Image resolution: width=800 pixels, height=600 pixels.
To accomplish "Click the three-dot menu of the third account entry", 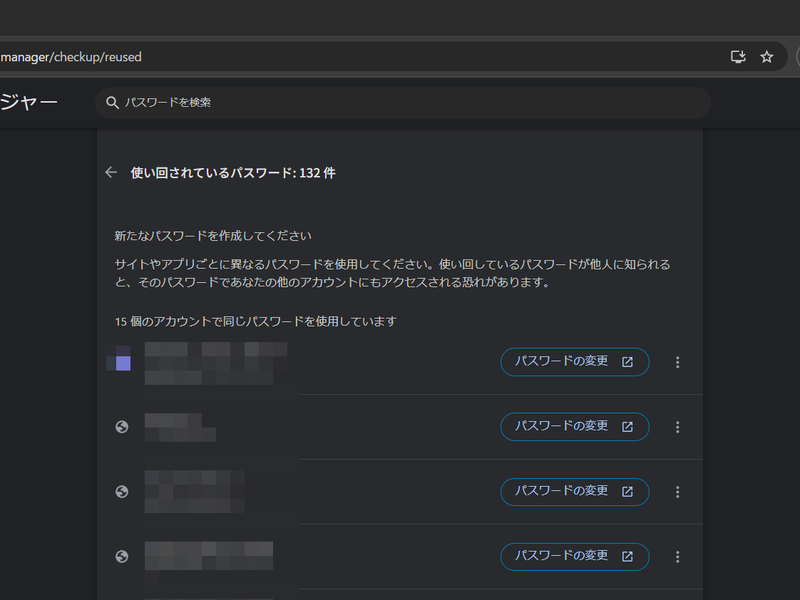I will [x=678, y=491].
